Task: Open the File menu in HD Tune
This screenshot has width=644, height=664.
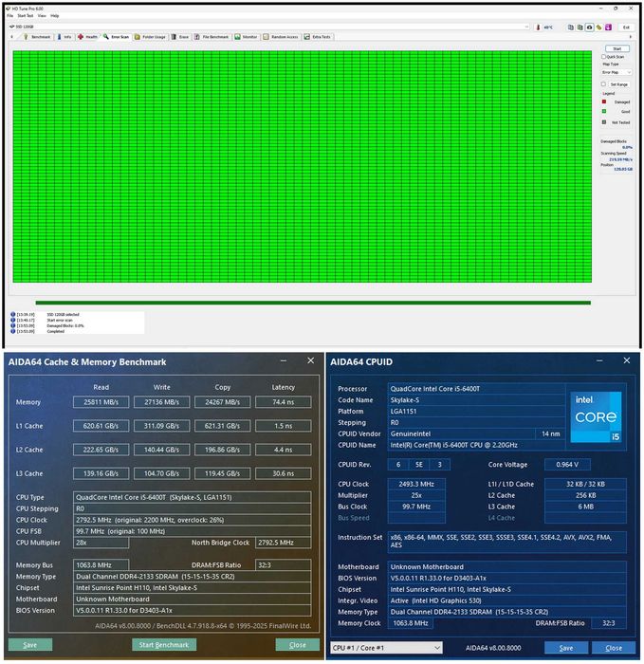Action: pyautogui.click(x=9, y=16)
